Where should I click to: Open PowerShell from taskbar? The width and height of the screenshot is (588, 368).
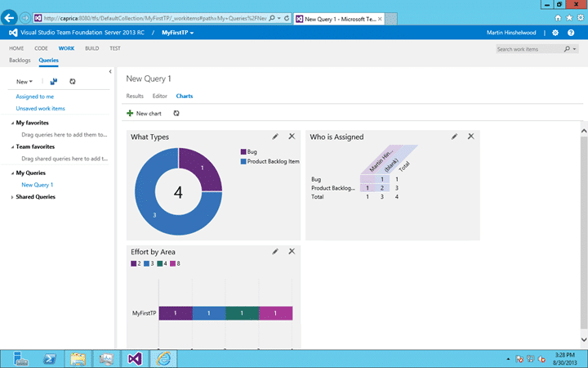tap(49, 359)
